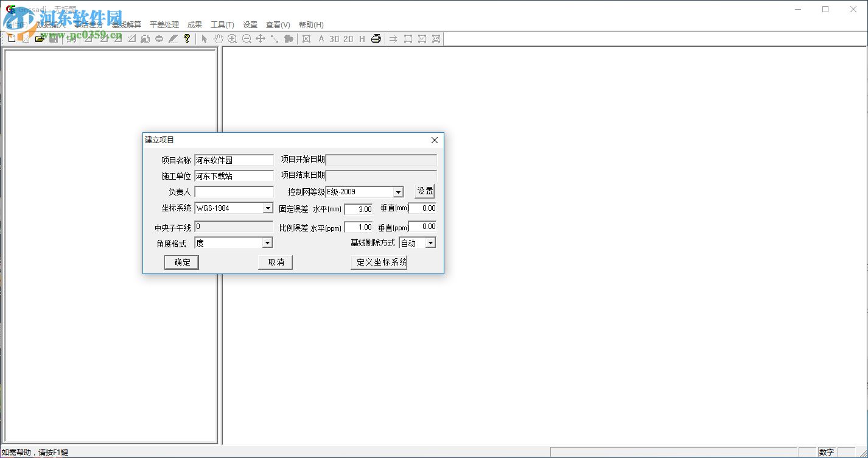Screen dimensions: 868x458
Task: Click the 取消 button
Action: pos(276,262)
